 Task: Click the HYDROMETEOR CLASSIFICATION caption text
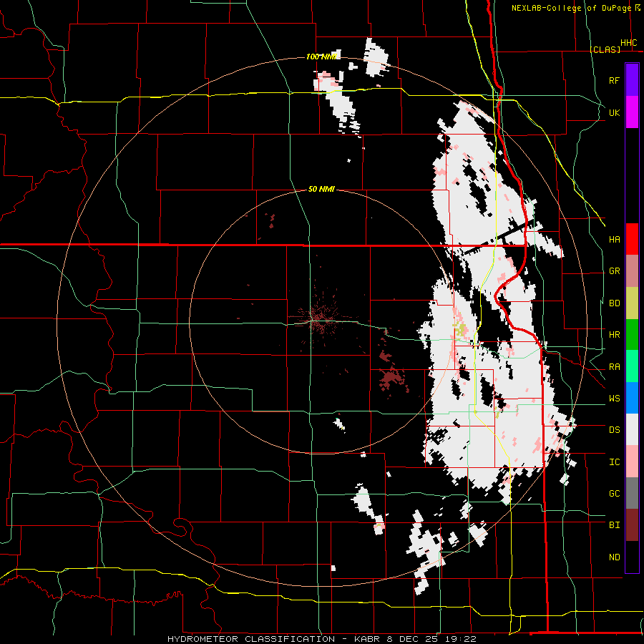click(251, 639)
